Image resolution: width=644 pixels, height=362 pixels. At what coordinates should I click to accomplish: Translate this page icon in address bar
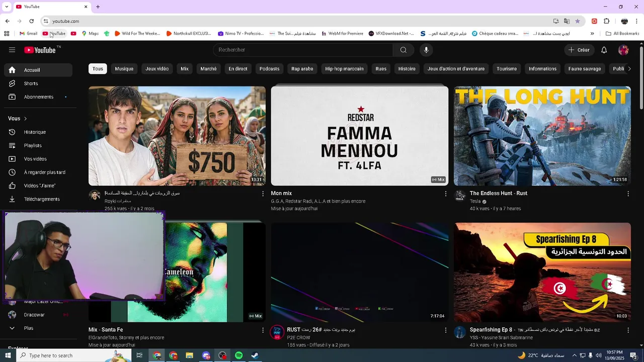click(567, 21)
